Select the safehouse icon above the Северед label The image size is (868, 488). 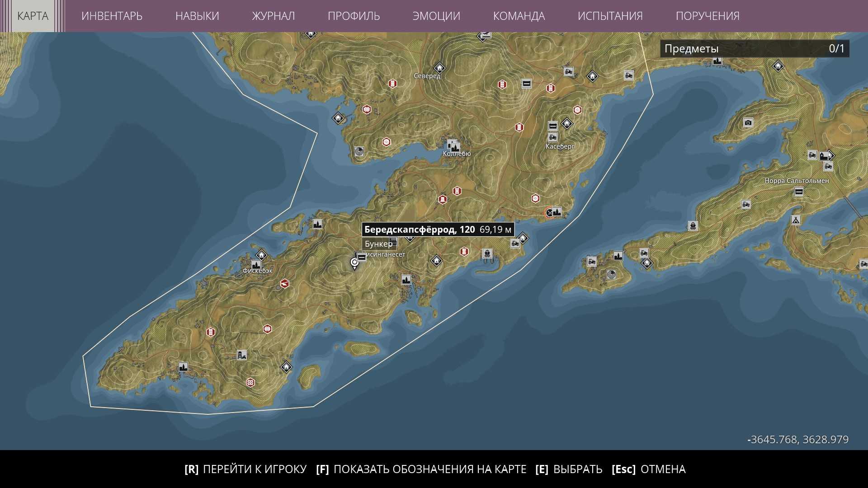439,68
